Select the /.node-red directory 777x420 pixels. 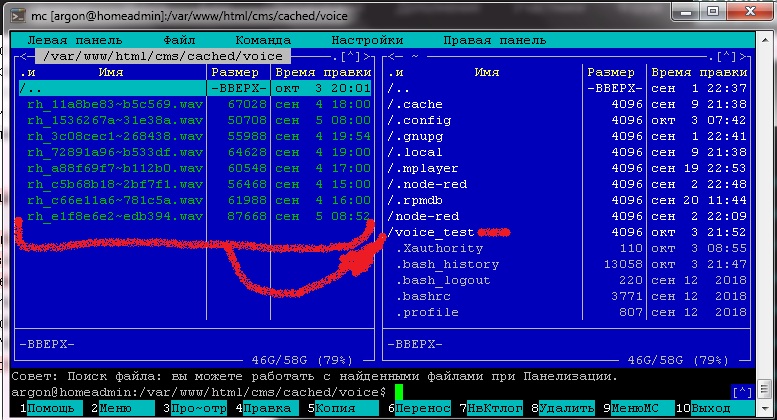tap(427, 184)
